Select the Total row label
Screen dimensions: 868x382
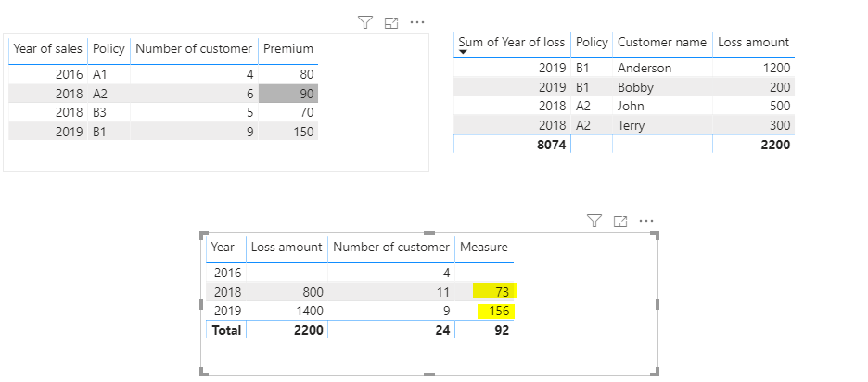(226, 330)
